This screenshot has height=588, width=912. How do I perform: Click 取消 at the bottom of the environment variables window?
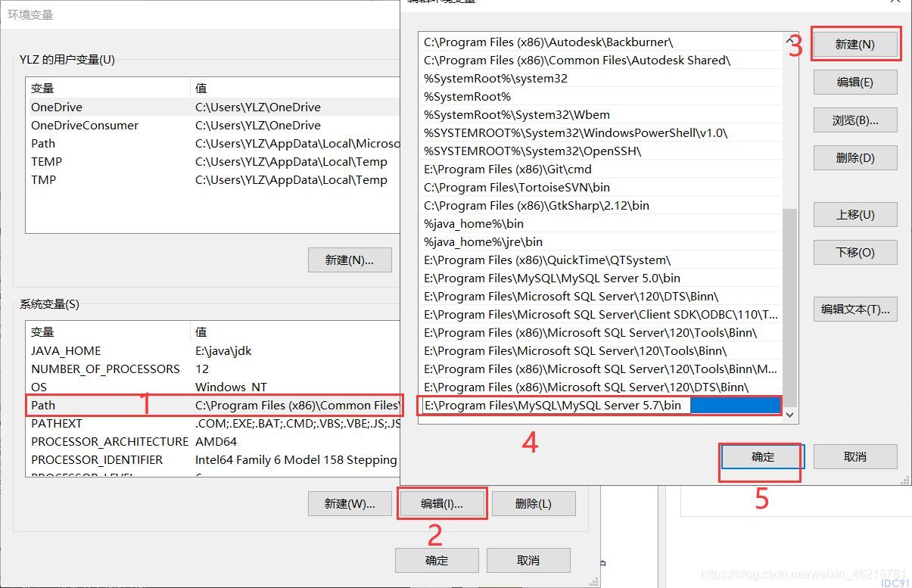pos(528,561)
